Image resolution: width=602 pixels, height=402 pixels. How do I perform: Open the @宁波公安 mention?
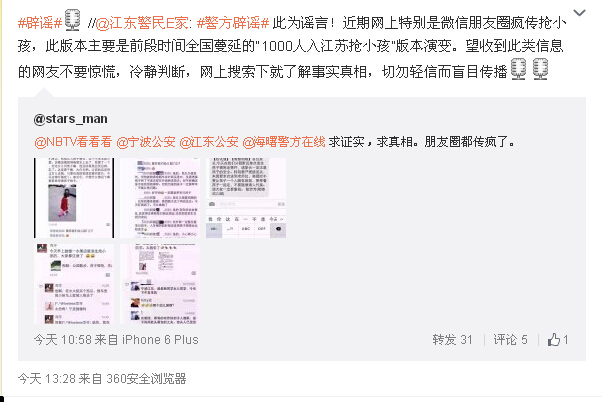coord(146,142)
